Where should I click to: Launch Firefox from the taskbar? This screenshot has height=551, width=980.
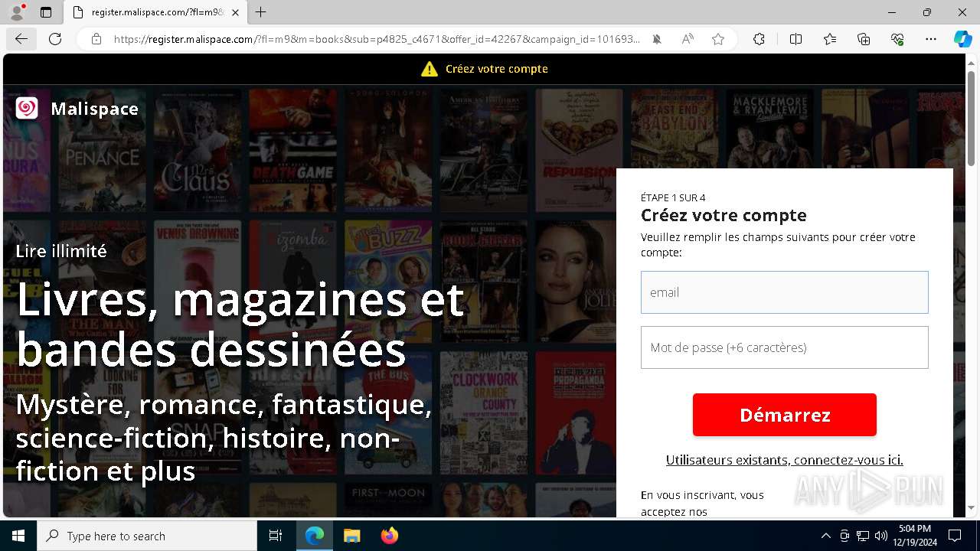(389, 536)
